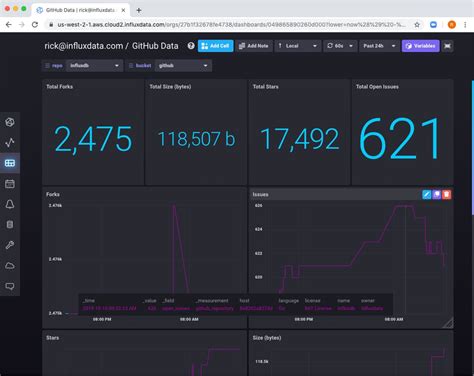This screenshot has width=474, height=376.
Task: Add a note to Issues cell
Action: [x=437, y=194]
